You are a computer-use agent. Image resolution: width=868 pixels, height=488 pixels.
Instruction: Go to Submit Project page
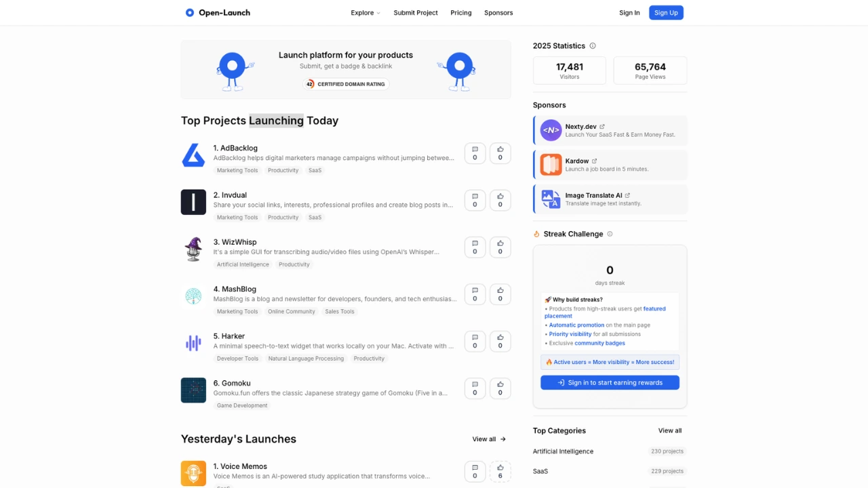point(416,13)
